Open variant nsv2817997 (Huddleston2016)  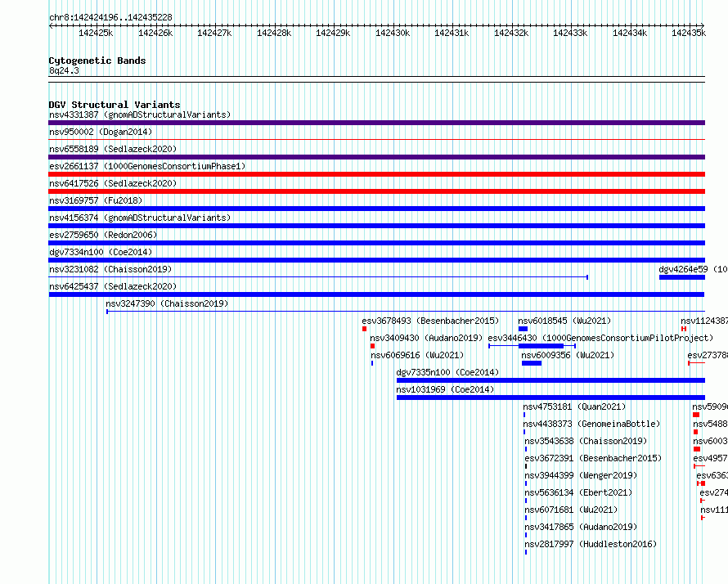(x=591, y=544)
